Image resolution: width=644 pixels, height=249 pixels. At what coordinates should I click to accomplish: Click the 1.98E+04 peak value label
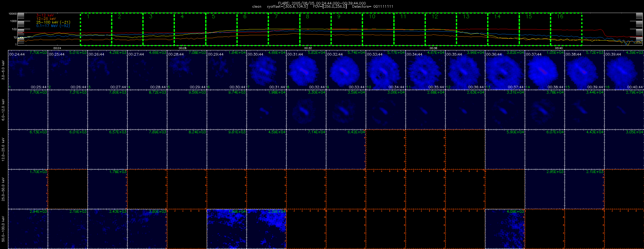277,92
